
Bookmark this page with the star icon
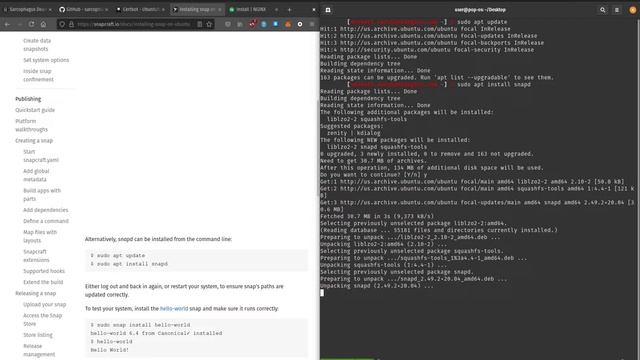209,24
